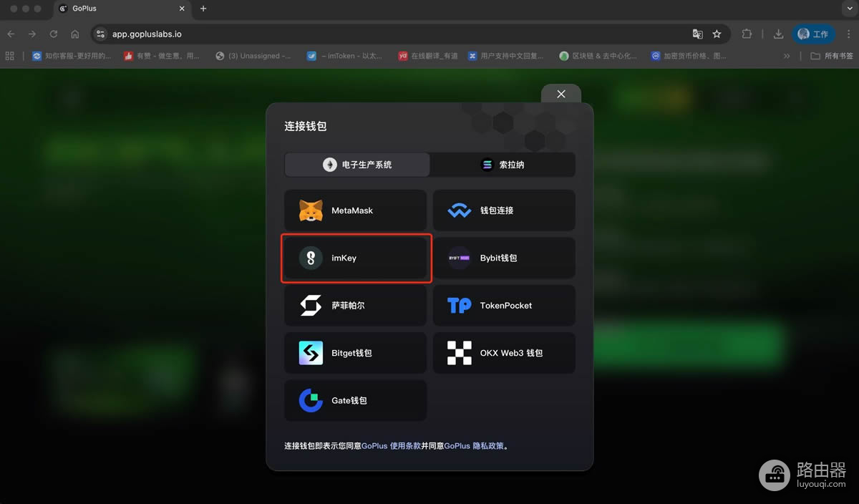Open the (3) Unassigned bookmark
The width and height of the screenshot is (859, 504).
point(253,56)
